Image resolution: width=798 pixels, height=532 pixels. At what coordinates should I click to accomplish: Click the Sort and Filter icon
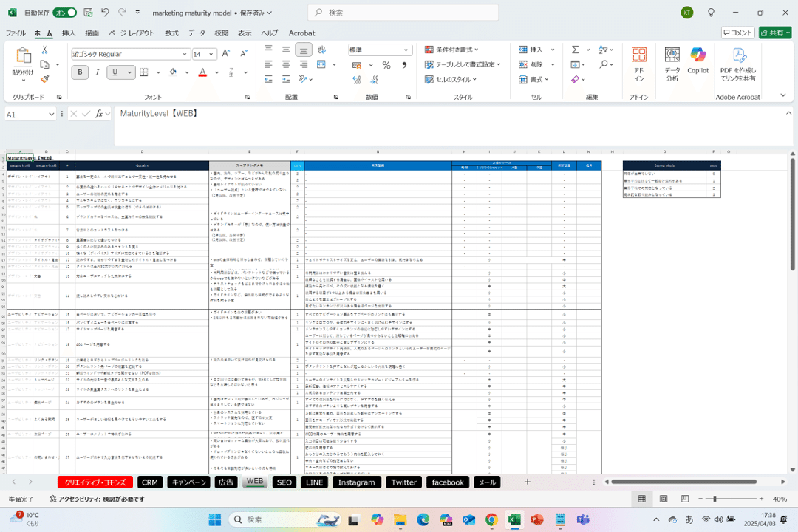point(603,50)
